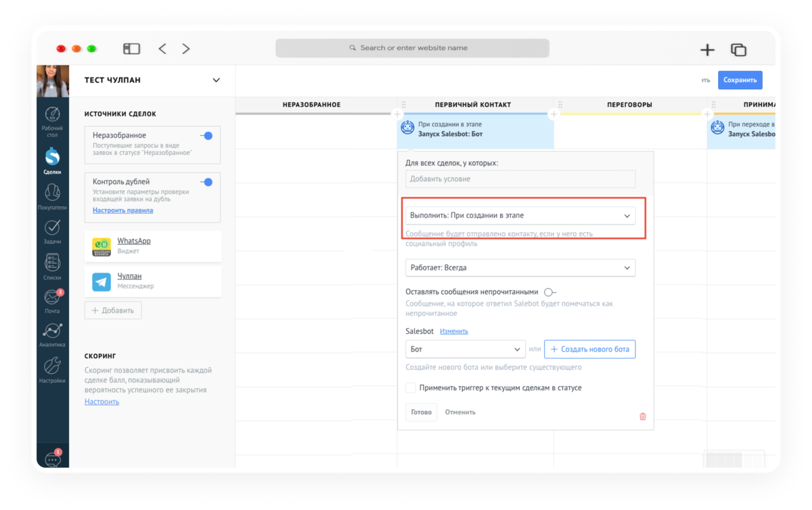Delete trigger with red trash icon
Viewport: 812px width, 510px height.
[643, 417]
